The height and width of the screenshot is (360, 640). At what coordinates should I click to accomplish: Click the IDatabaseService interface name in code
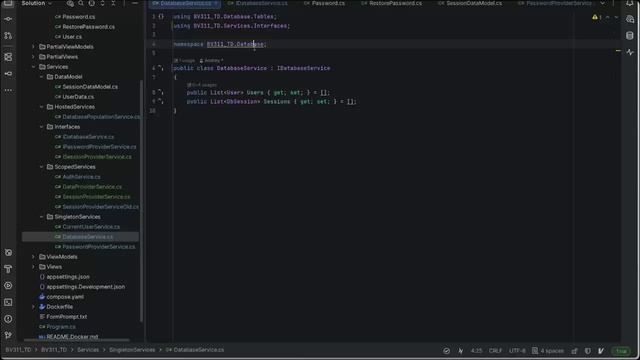[x=303, y=68]
